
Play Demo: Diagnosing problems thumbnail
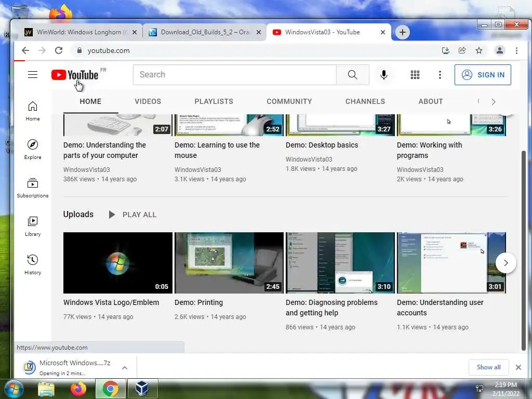pos(340,262)
